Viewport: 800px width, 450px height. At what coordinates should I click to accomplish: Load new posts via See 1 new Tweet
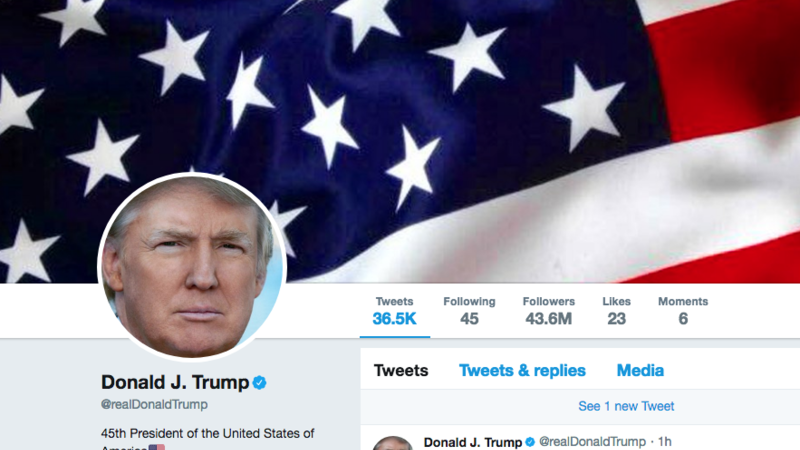pos(626,406)
